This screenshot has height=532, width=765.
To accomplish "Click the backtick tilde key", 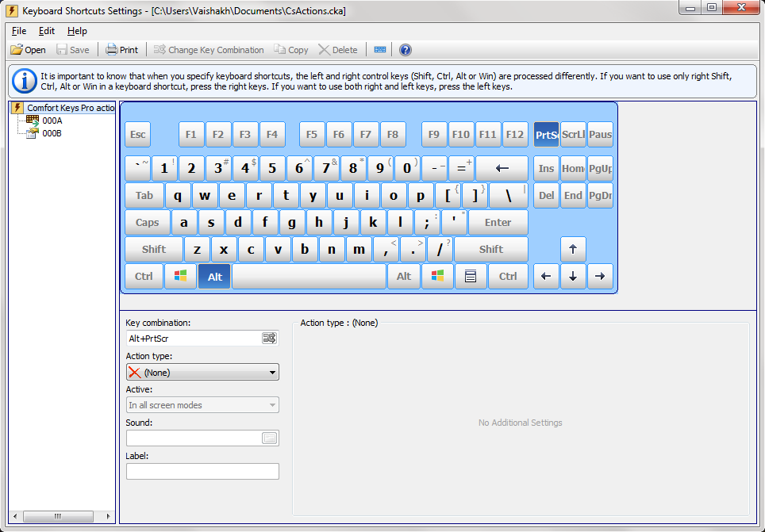I will coord(137,169).
